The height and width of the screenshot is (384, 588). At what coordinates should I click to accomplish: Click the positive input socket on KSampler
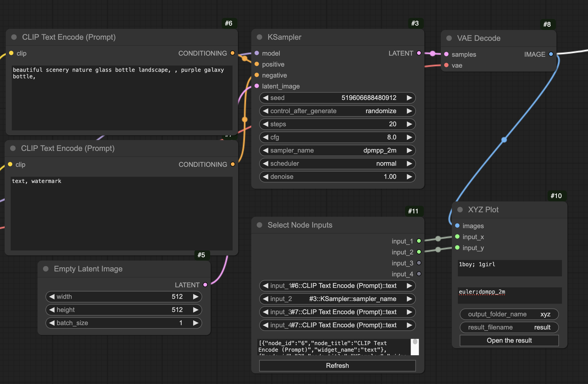click(257, 64)
